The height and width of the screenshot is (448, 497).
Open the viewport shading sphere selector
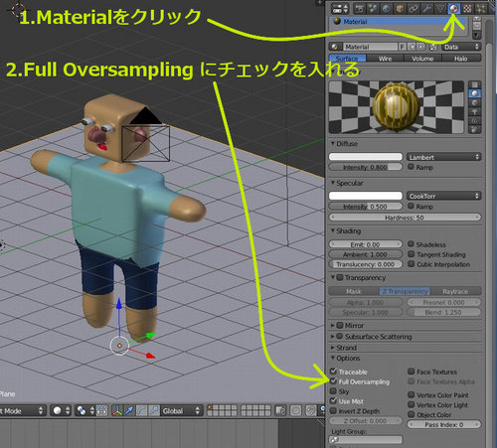click(x=61, y=411)
